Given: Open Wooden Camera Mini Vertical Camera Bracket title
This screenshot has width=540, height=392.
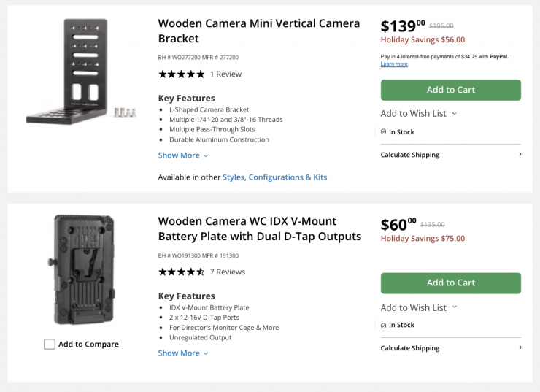Looking at the screenshot, I should point(258,31).
